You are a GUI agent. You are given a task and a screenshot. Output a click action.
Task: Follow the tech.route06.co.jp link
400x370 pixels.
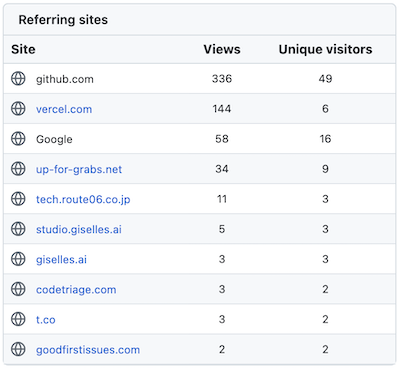click(83, 200)
